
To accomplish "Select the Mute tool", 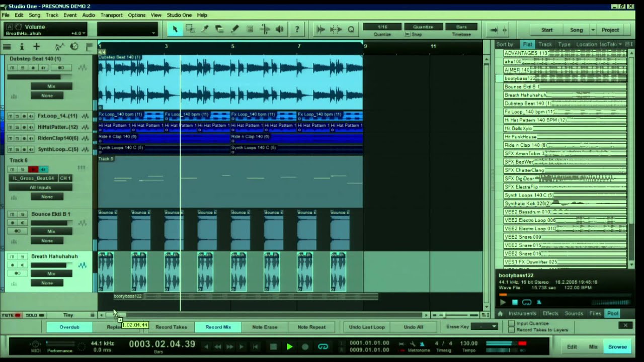I will [x=250, y=29].
